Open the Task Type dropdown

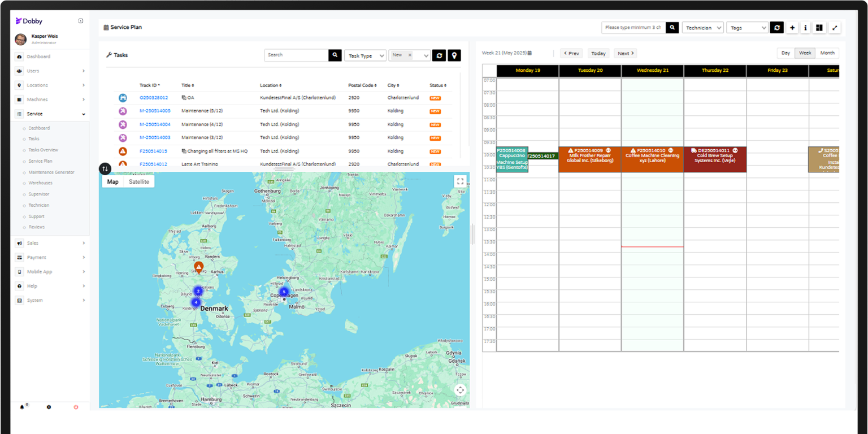(365, 55)
